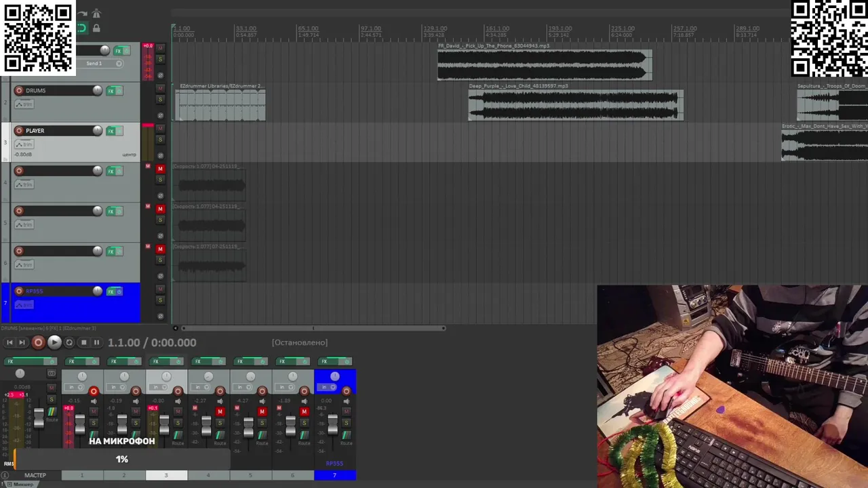Select the EZdrummer MIDI item on DRUMS
Image resolution: width=868 pixels, height=488 pixels.
(x=220, y=105)
